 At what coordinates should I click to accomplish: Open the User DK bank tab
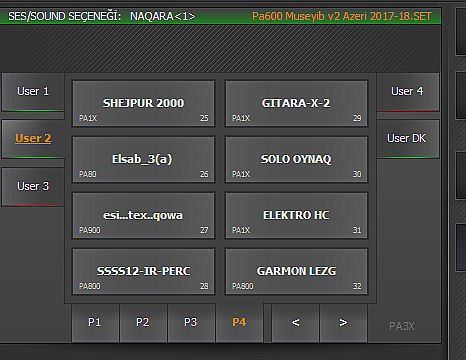pos(408,139)
